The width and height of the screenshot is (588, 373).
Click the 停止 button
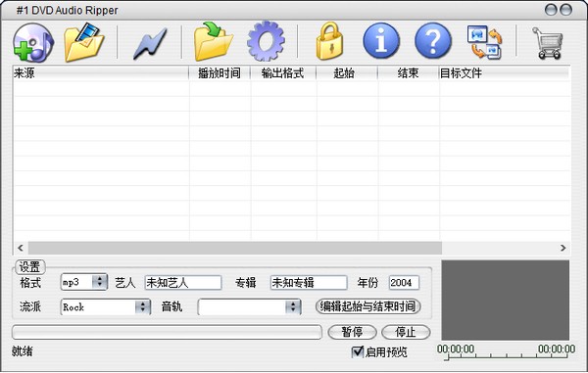[x=406, y=332]
